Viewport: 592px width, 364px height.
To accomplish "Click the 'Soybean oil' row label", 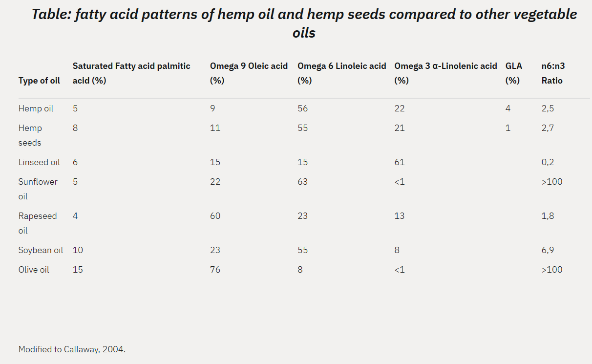I will [x=41, y=250].
